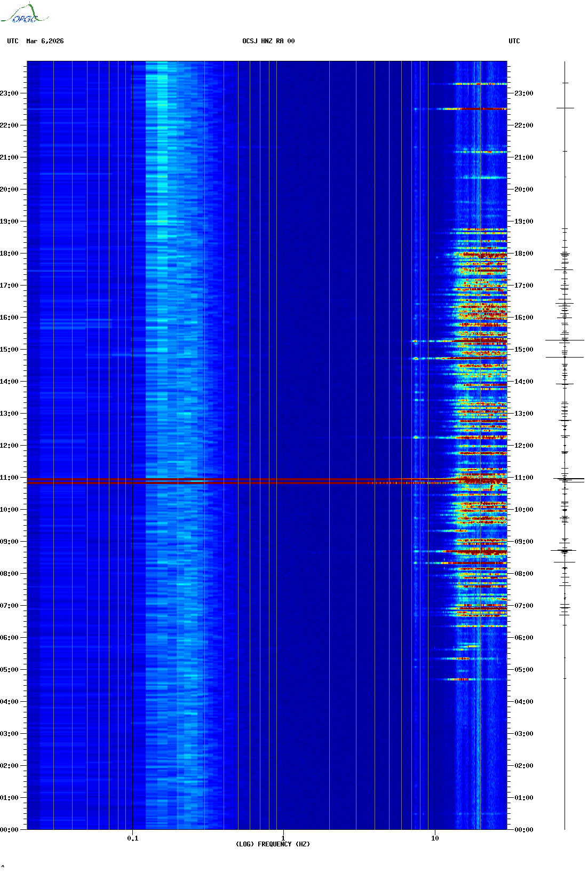Click the right 18:00 time axis label
The width and height of the screenshot is (588, 872).
pyautogui.click(x=523, y=253)
